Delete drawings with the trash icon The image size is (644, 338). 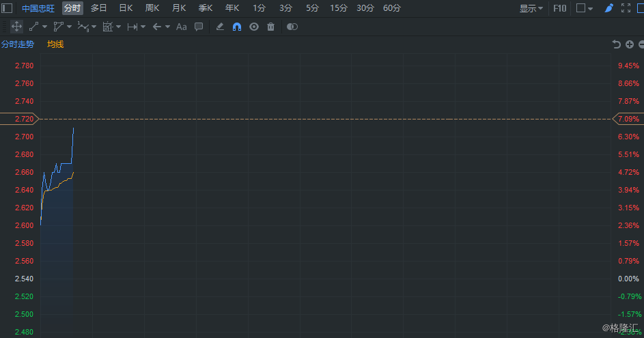click(270, 27)
